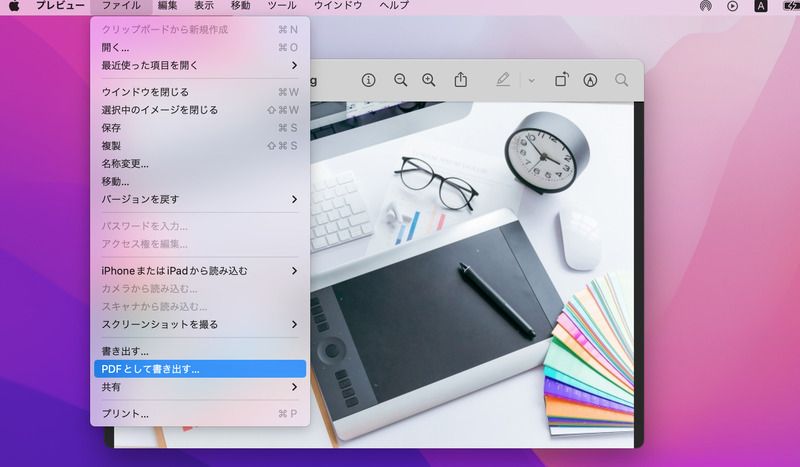The width and height of the screenshot is (800, 467).
Task: Choose 書き出す... from the menu
Action: pyautogui.click(x=200, y=351)
